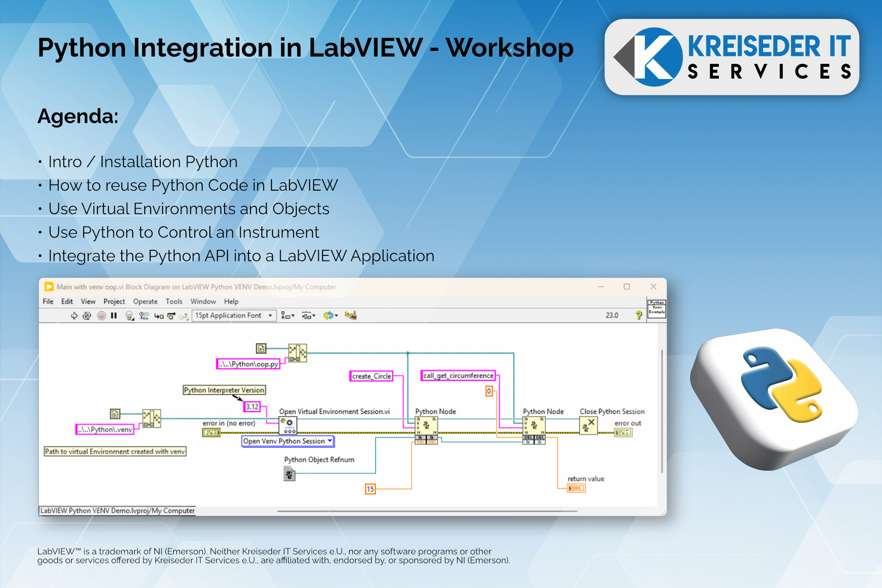Click the Python Interpreter Version label
This screenshot has height=588, width=882.
[224, 390]
